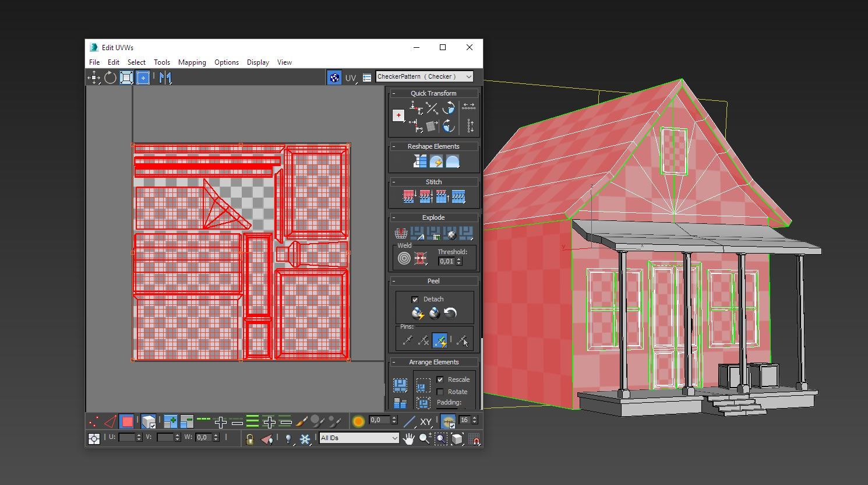The width and height of the screenshot is (868, 485).
Task: Collapse the Peel rollout
Action: tap(434, 281)
